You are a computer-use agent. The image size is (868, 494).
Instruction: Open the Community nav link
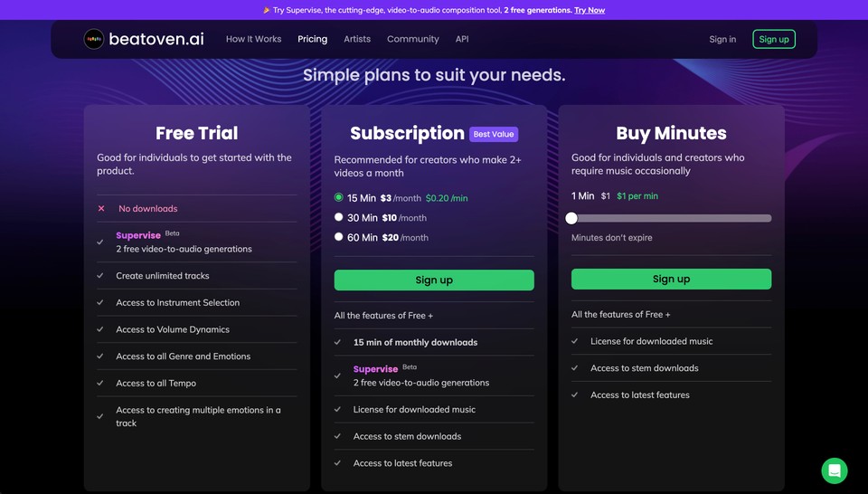tap(413, 39)
